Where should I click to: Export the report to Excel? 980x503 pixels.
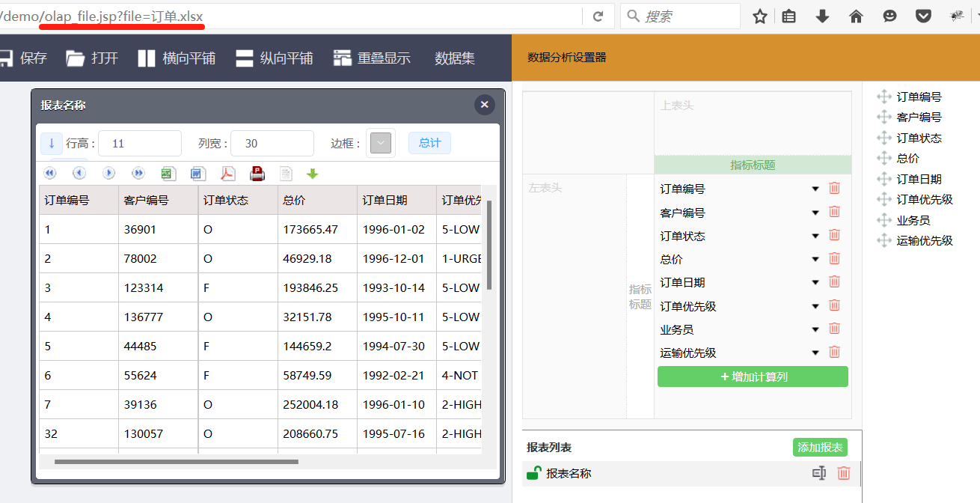point(168,174)
